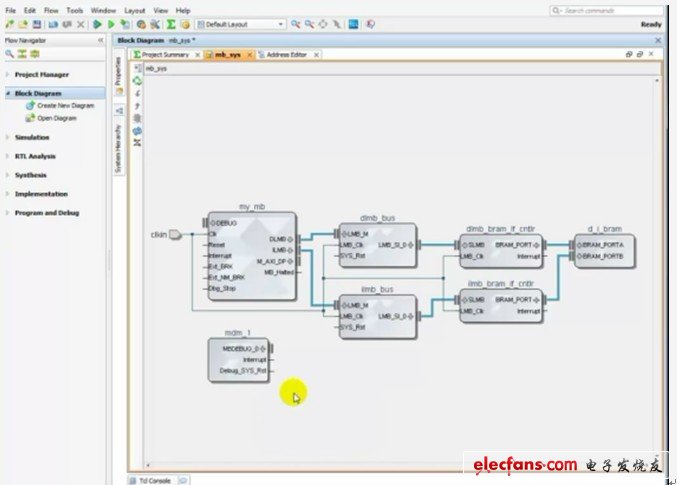Click the red X delete toolbar icon
677x485 pixels.
coord(81,23)
